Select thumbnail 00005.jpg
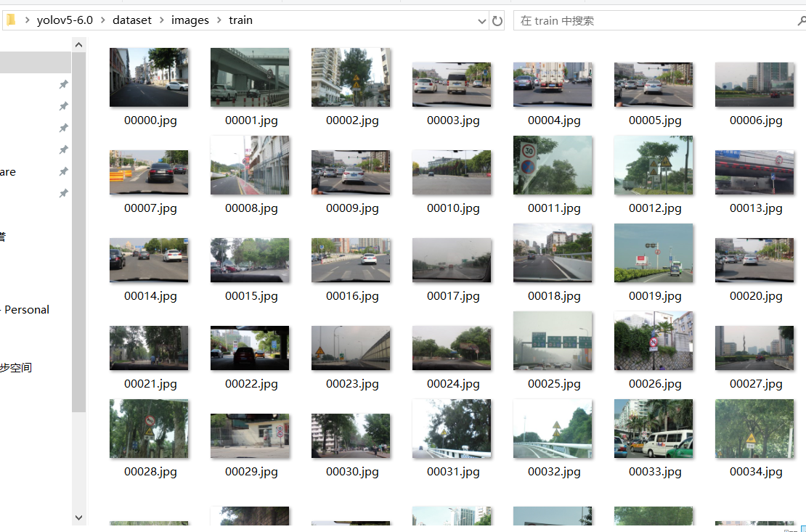The image size is (806, 532). pos(654,85)
